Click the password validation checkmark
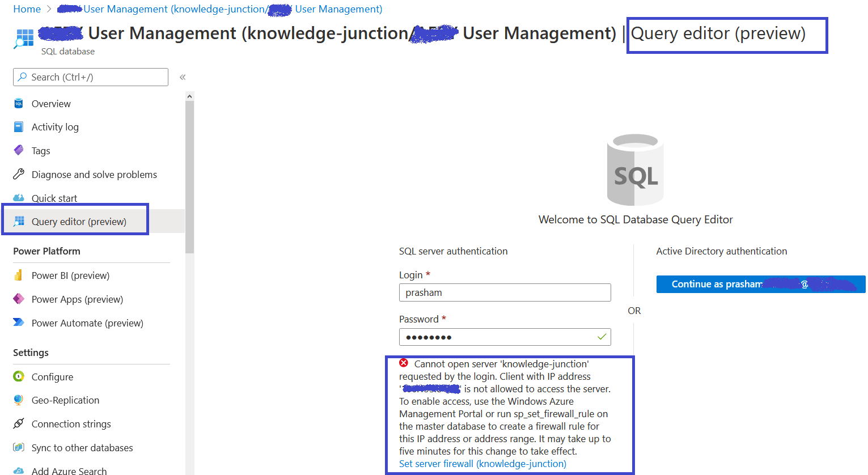This screenshot has height=475, width=868. click(x=602, y=337)
